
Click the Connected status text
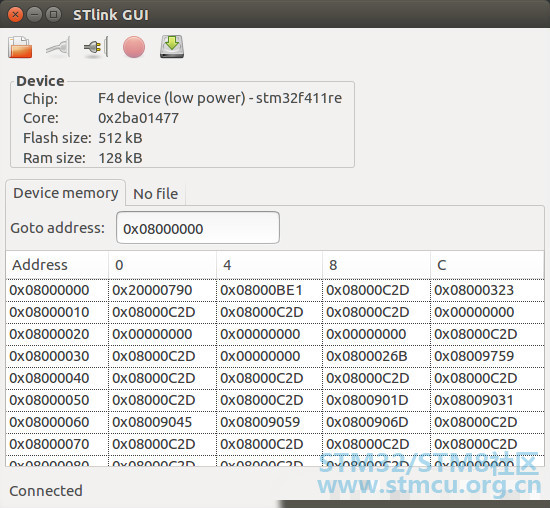pyautogui.click(x=46, y=491)
